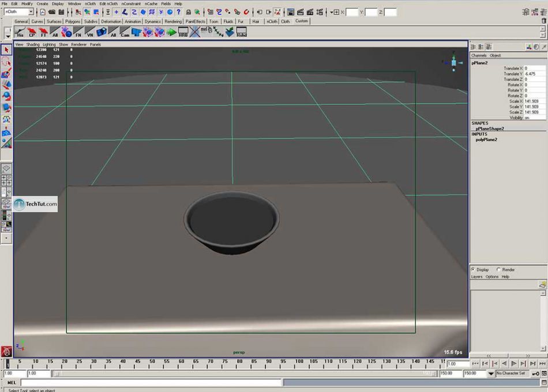This screenshot has height=392, width=548.
Task: Enable the joints selection mask icon
Action: (125, 12)
